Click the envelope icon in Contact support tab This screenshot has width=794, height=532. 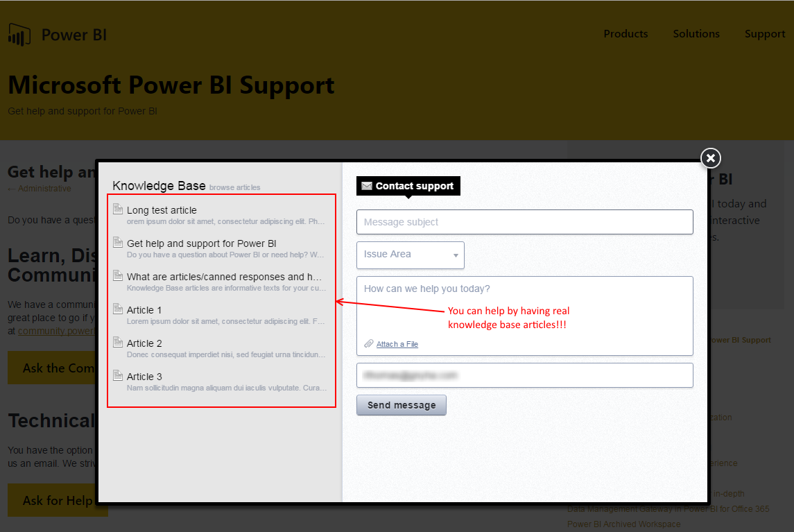point(367,186)
